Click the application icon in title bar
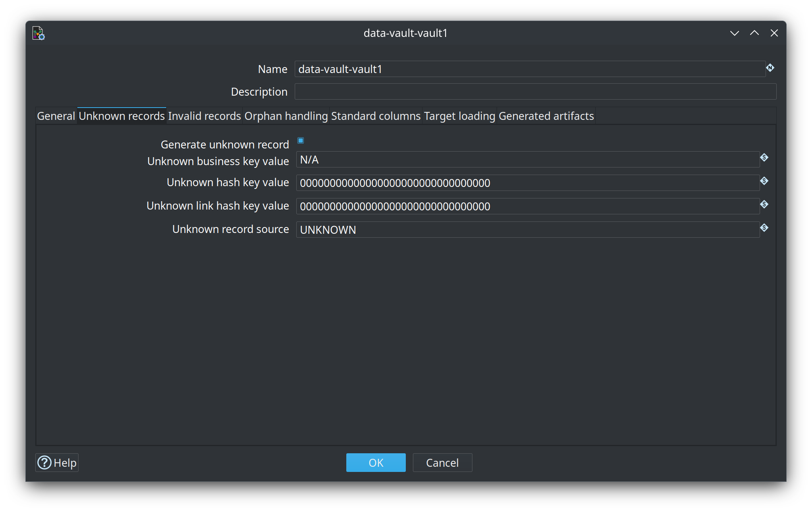This screenshot has height=512, width=812. point(38,33)
